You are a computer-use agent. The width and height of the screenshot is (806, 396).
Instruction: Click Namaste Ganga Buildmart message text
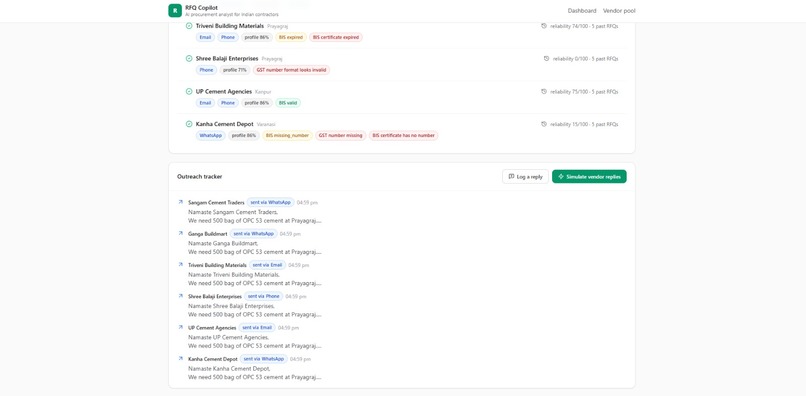(223, 243)
